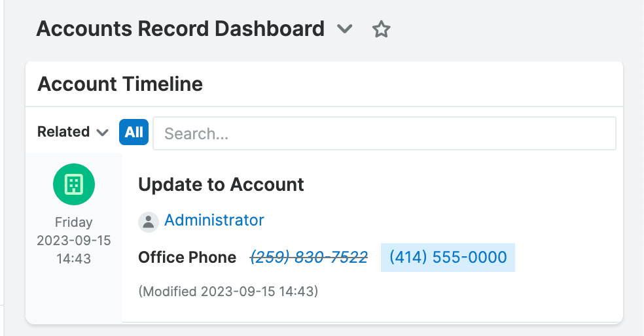Click the 2023-09-15 date under Friday
644x336 pixels.
(74, 241)
